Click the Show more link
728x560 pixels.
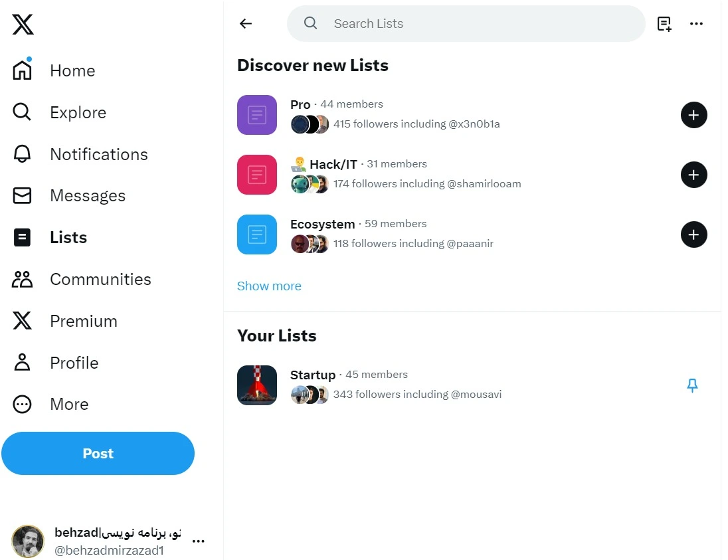pyautogui.click(x=269, y=286)
